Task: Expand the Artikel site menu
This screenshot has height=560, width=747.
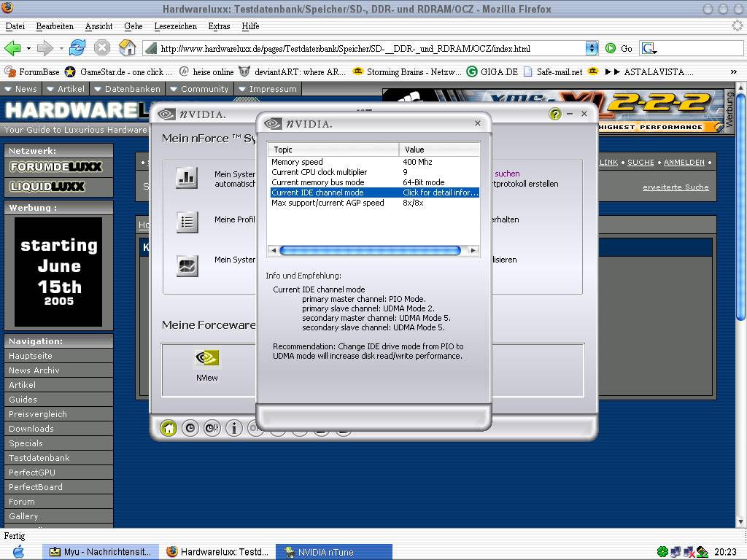Action: [66, 88]
